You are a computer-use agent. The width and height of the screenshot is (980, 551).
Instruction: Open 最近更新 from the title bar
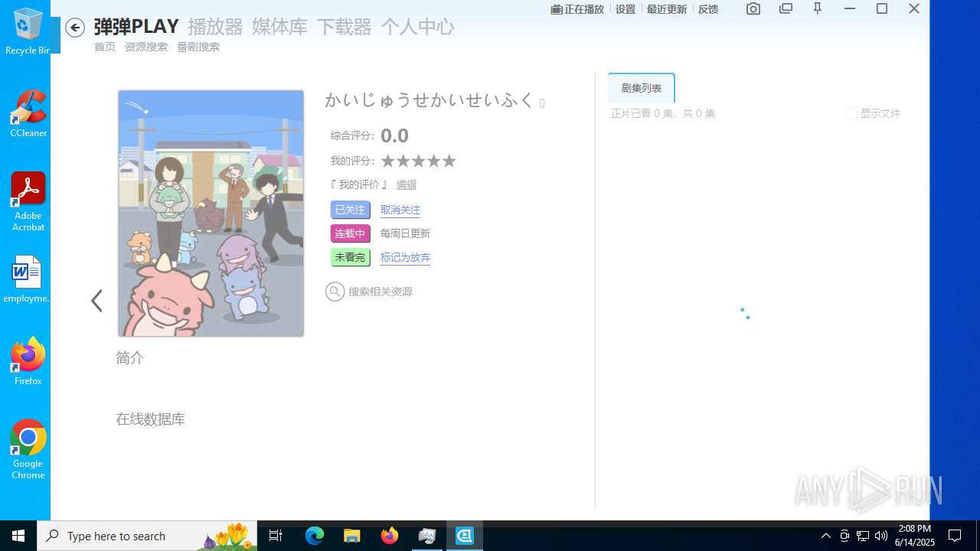coord(667,9)
